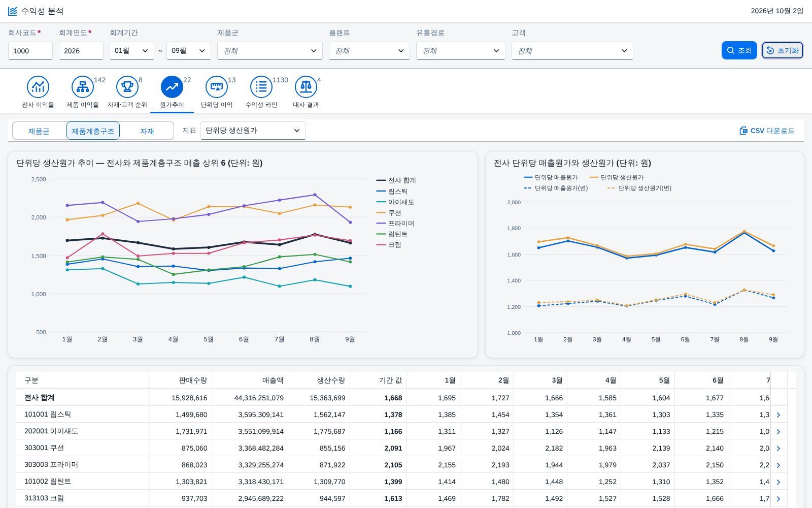Screen dimensions: 812x508
Task: Switch segmented view to 자재
Action: point(147,131)
